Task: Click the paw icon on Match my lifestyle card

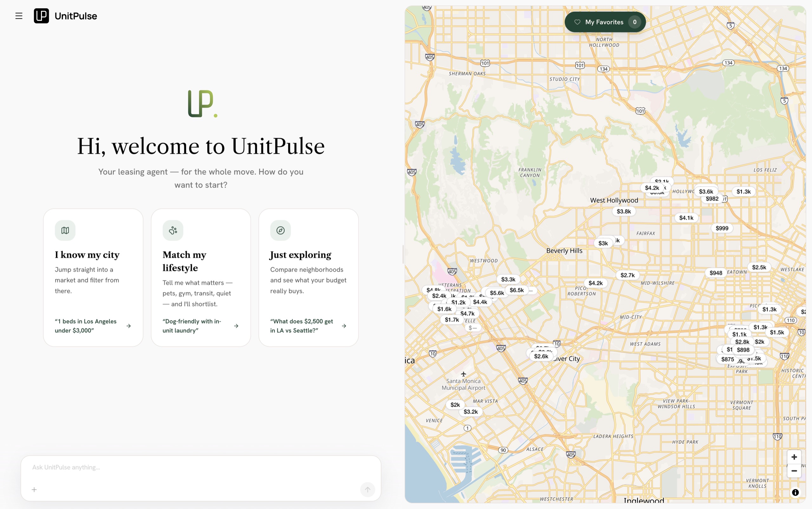Action: pos(173,230)
